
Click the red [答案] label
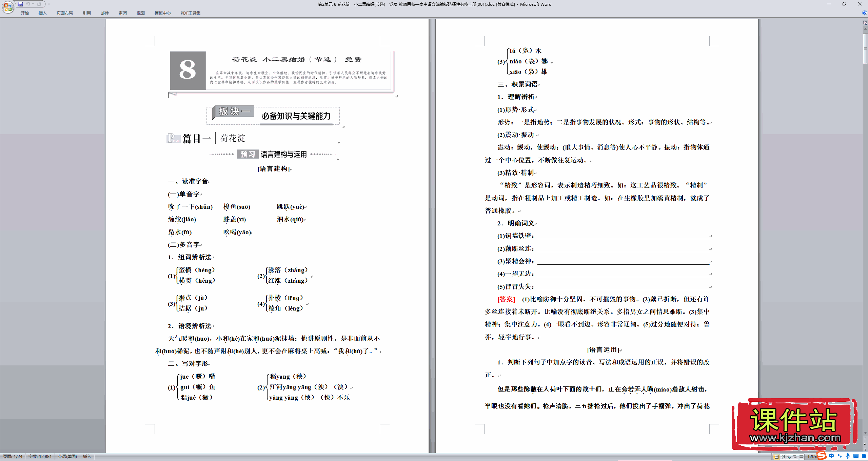pos(506,299)
